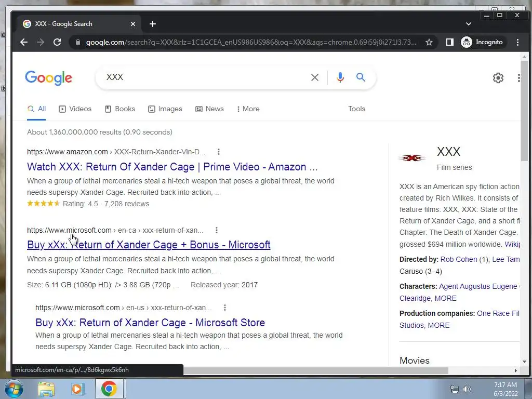
Task: Expand the More search categories menu
Action: 248,109
